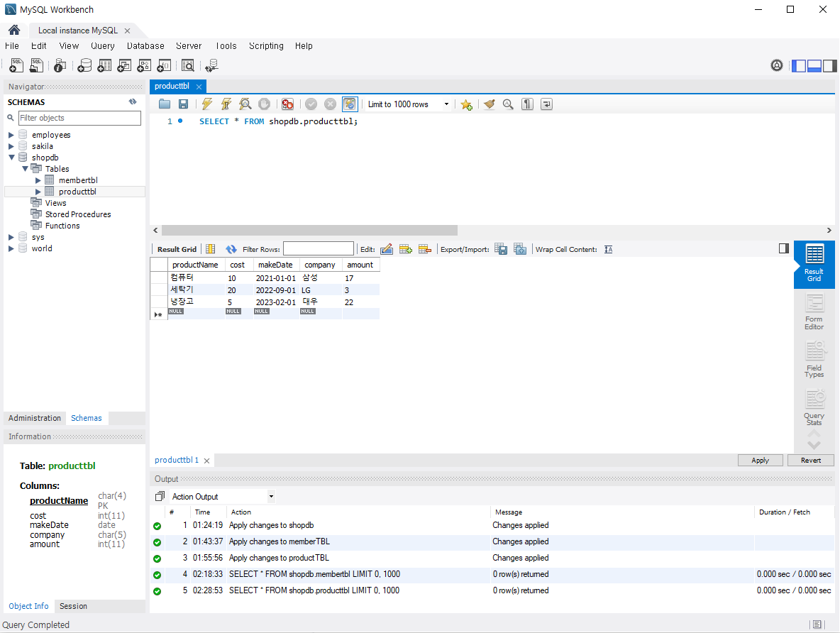Screen dimensions: 840x633
Task: Open SQL script file icon in main toolbar
Action: tap(36, 65)
